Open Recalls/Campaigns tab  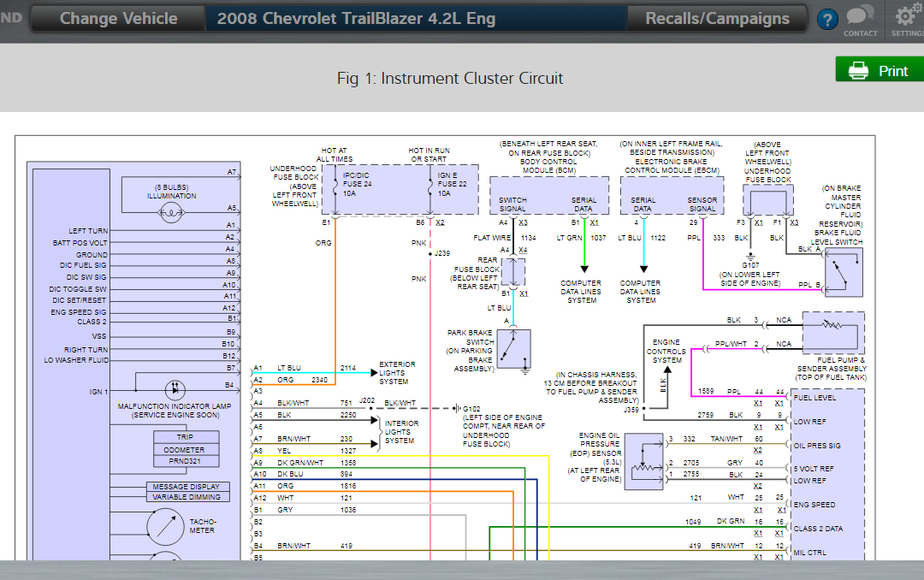coord(717,18)
